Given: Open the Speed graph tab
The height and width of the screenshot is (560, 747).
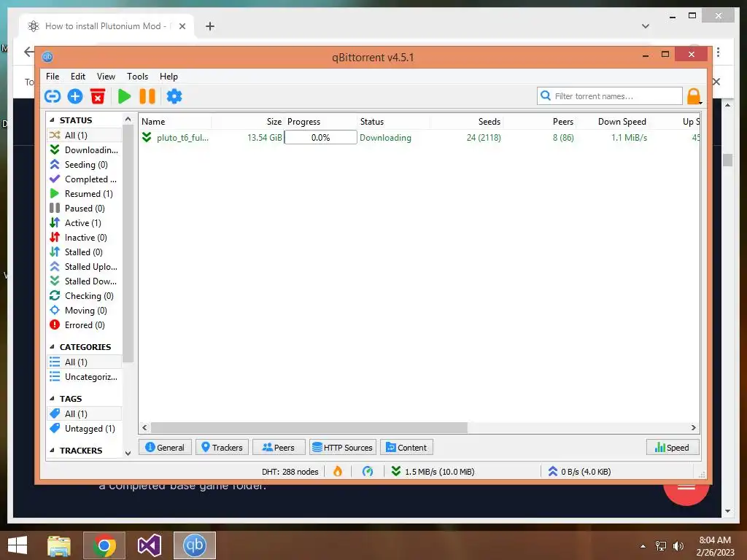Looking at the screenshot, I should click(672, 448).
